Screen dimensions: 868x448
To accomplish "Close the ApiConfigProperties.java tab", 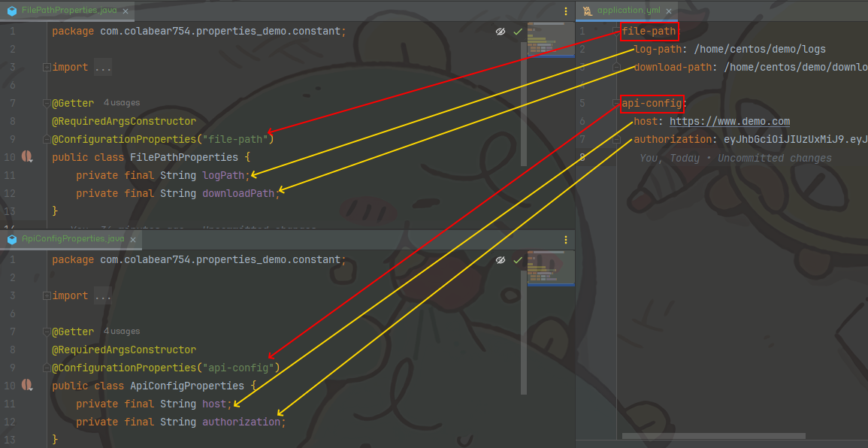I will (133, 240).
